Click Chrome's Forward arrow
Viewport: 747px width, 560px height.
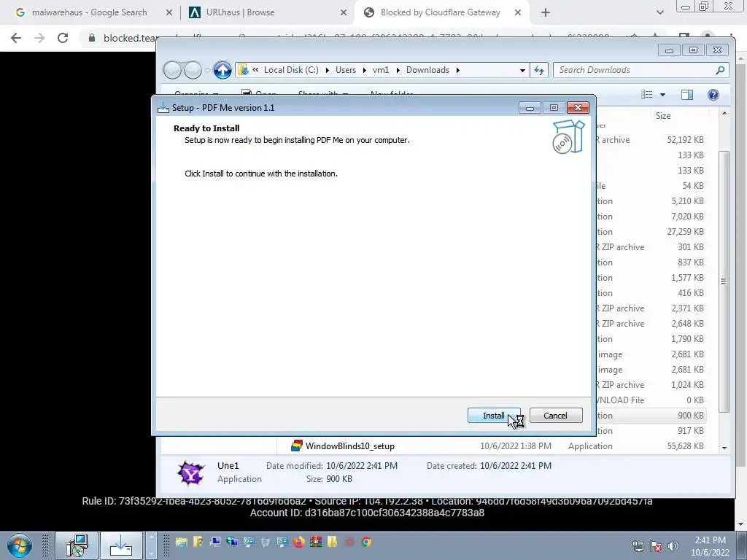[x=39, y=38]
